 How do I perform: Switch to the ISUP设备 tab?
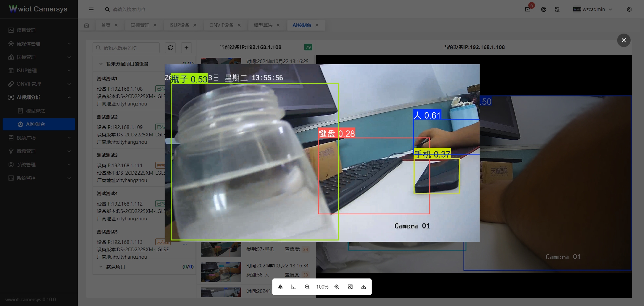179,25
